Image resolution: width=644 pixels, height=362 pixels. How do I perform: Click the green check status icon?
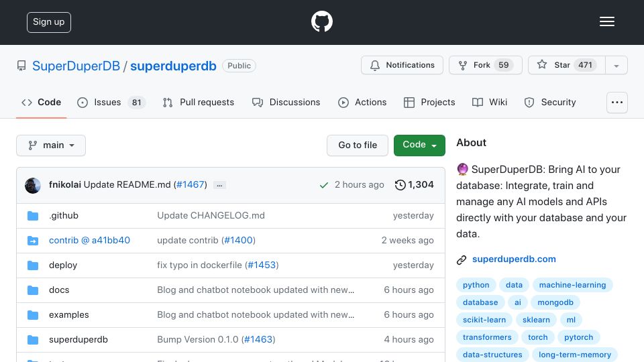coord(323,185)
